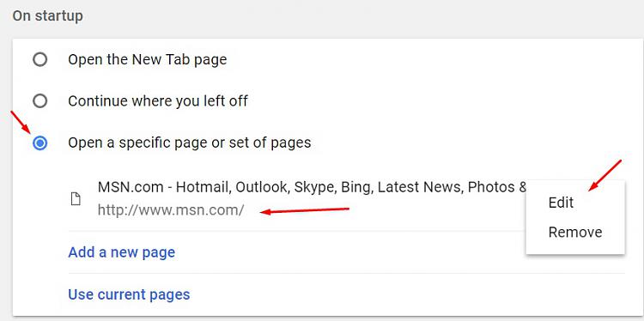Click the red arrow beside the selected radio button
The width and height of the screenshot is (644, 321).
coord(21,122)
